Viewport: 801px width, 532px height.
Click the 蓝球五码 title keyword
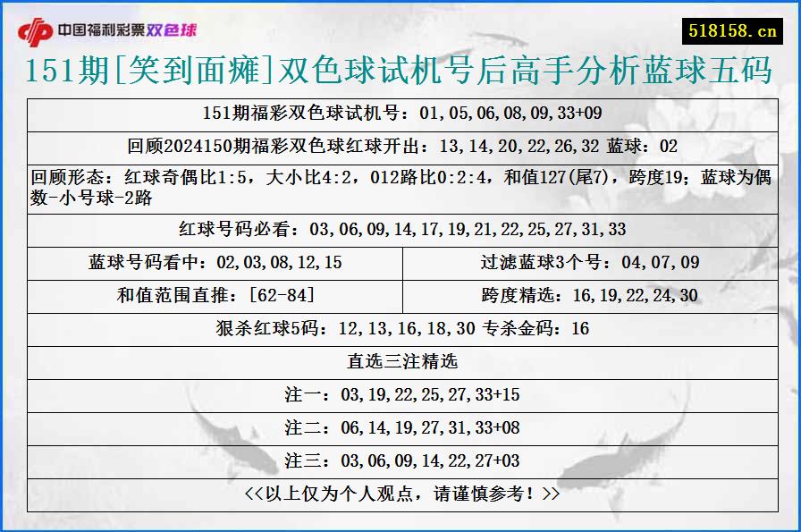715,72
